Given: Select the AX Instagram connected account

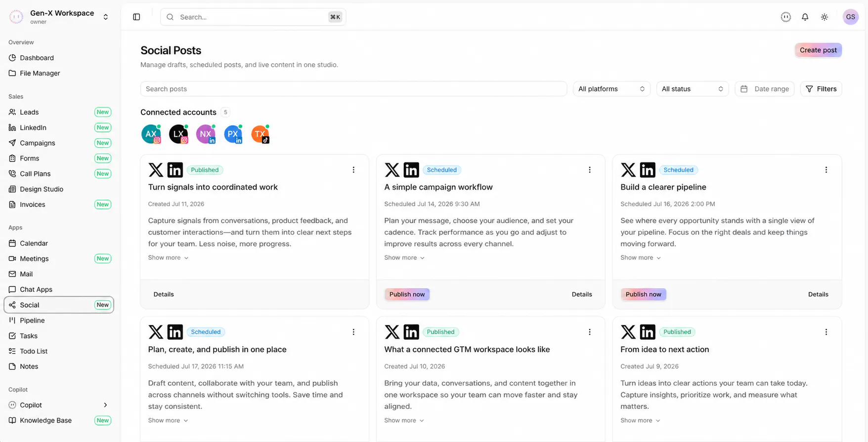Looking at the screenshot, I should pos(151,134).
